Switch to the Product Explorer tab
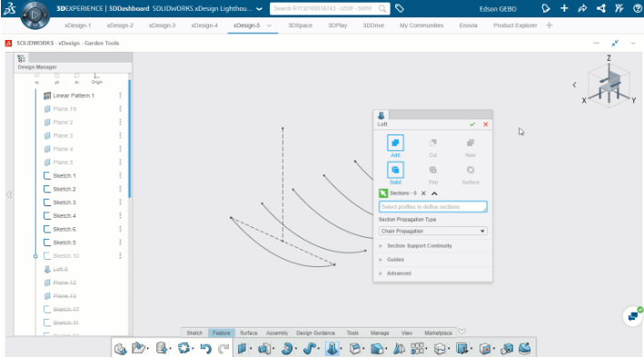The height and width of the screenshot is (357, 644). click(x=515, y=25)
